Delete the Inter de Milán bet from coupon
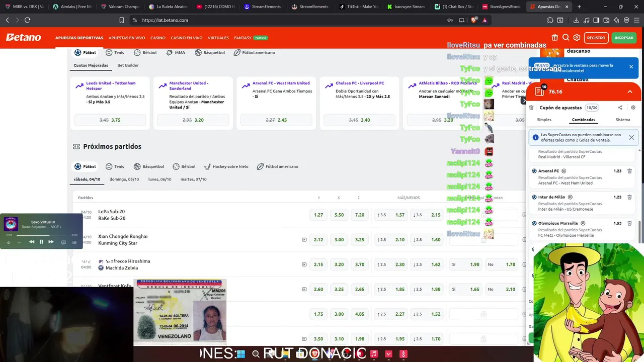The height and width of the screenshot is (362, 644). tap(629, 197)
